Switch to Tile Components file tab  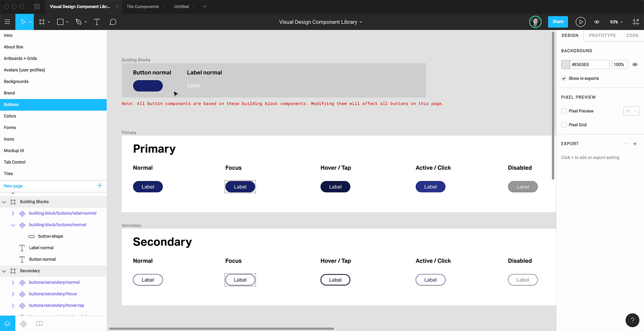click(142, 7)
